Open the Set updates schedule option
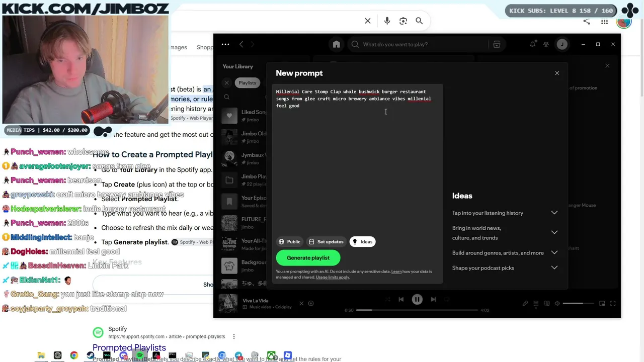The image size is (644, 362). tap(326, 242)
